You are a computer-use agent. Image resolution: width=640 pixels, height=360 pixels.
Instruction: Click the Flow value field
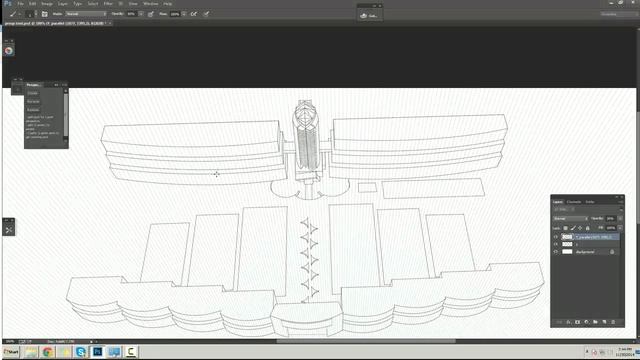(x=175, y=14)
